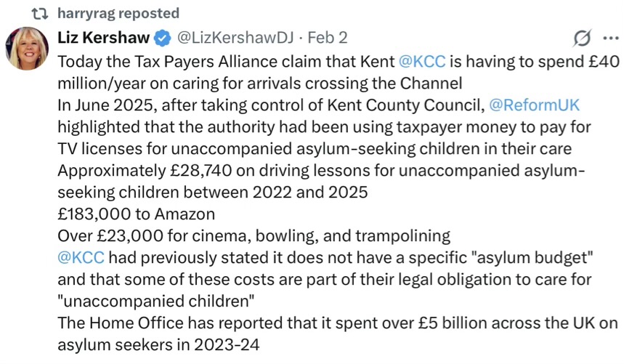This screenshot has width=624, height=364.
Task: Click the line about cinema, bowling, and trampolining
Action: tap(254, 235)
